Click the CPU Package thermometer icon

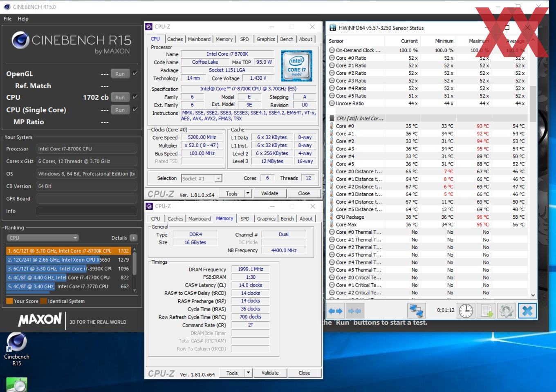[332, 217]
